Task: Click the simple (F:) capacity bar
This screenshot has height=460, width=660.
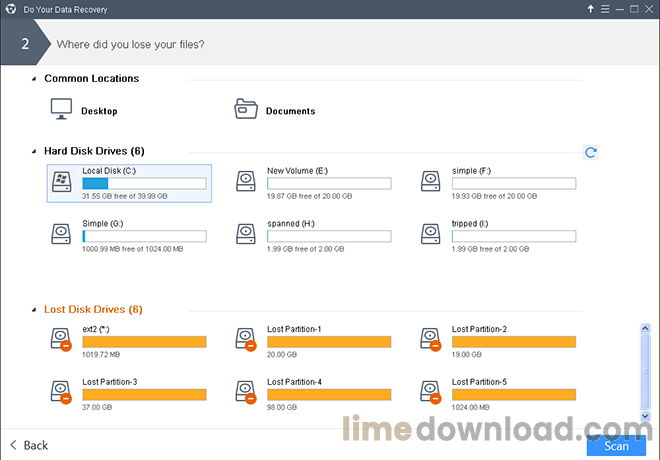Action: [x=513, y=184]
